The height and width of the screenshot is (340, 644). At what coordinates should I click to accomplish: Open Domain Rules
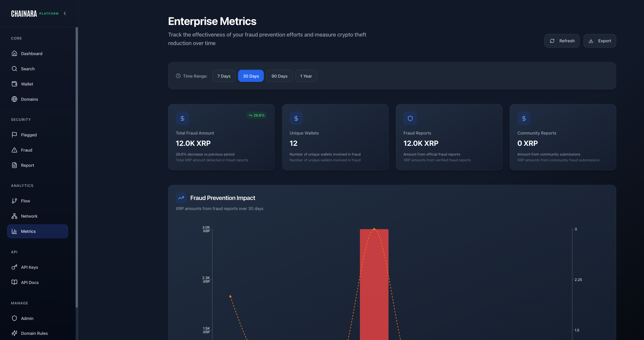[37, 333]
